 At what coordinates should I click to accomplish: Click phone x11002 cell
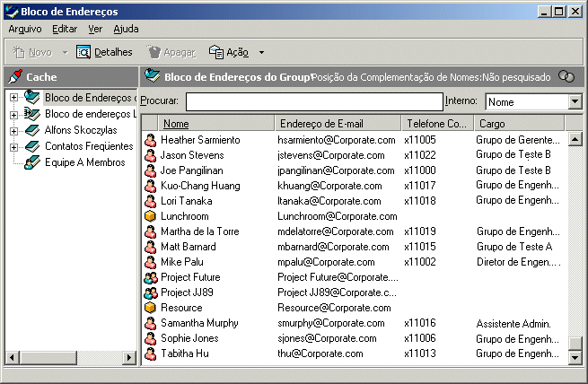pyautogui.click(x=420, y=262)
